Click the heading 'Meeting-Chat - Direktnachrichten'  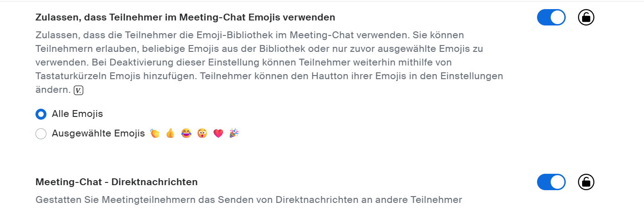[x=117, y=182]
